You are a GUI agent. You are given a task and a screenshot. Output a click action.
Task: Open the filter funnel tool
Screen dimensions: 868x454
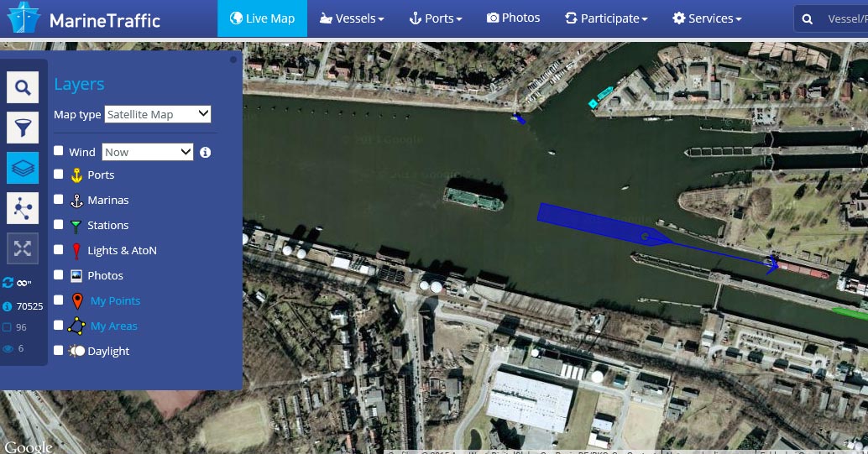tap(23, 128)
